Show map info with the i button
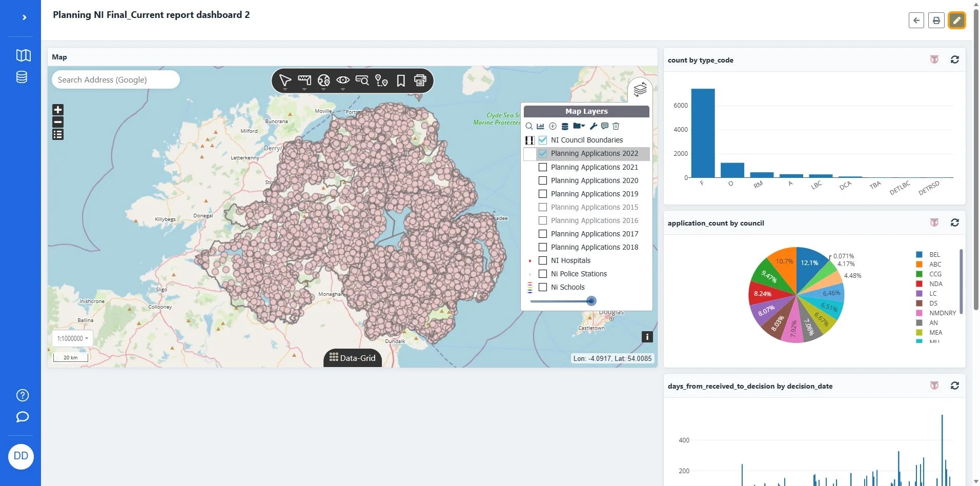980x486 pixels. pyautogui.click(x=647, y=337)
